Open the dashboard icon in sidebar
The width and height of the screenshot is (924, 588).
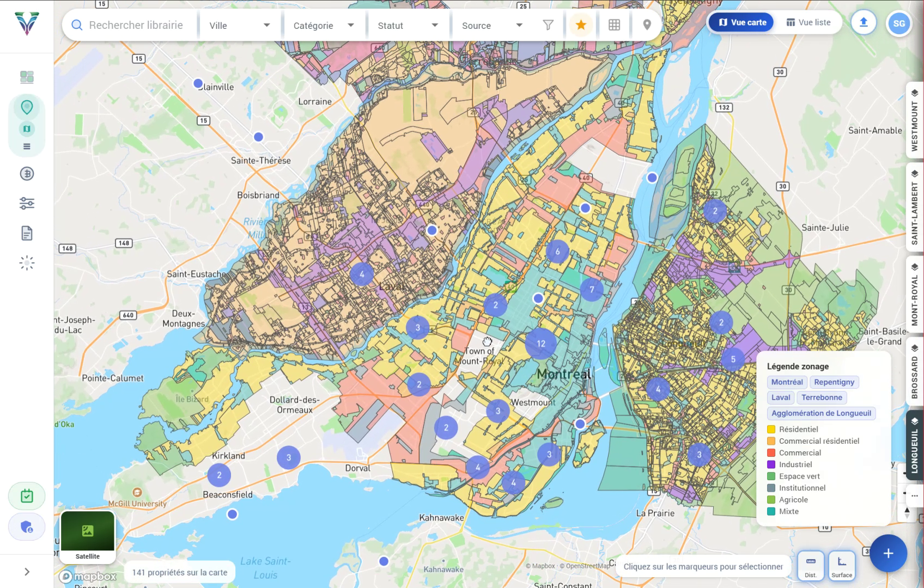click(27, 77)
